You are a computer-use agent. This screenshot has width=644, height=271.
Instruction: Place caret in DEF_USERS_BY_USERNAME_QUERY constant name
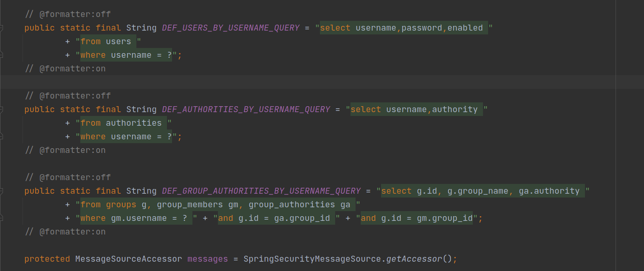tap(231, 28)
